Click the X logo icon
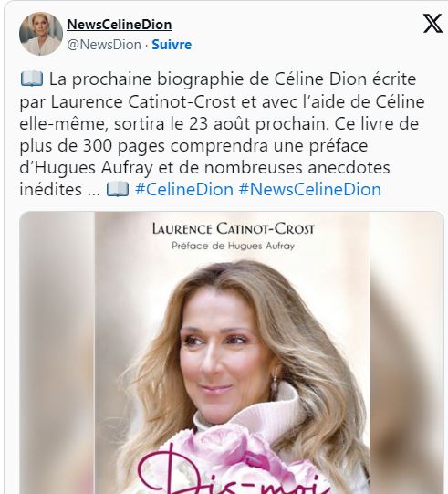Screen dimensions: 448x494 coord(432,24)
